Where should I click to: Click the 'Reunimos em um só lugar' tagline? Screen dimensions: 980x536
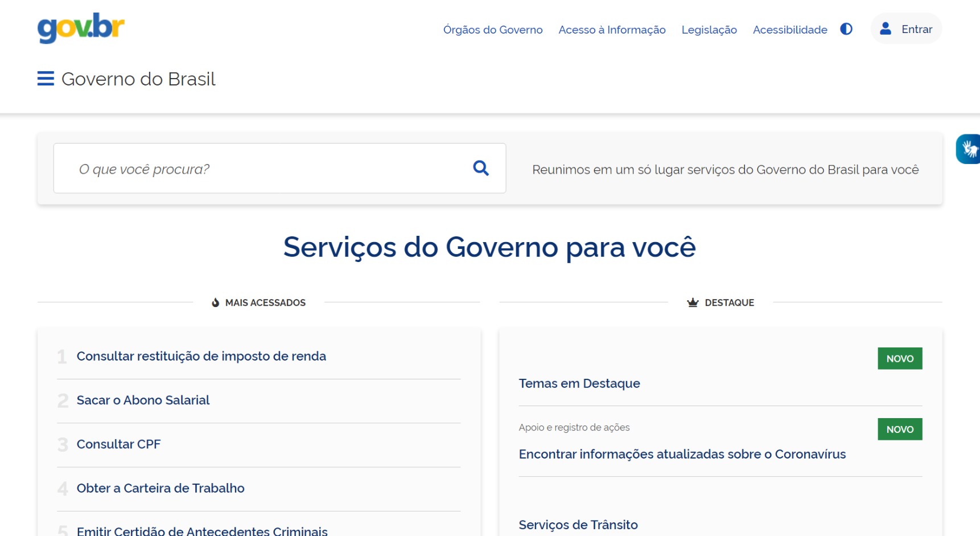pyautogui.click(x=726, y=169)
